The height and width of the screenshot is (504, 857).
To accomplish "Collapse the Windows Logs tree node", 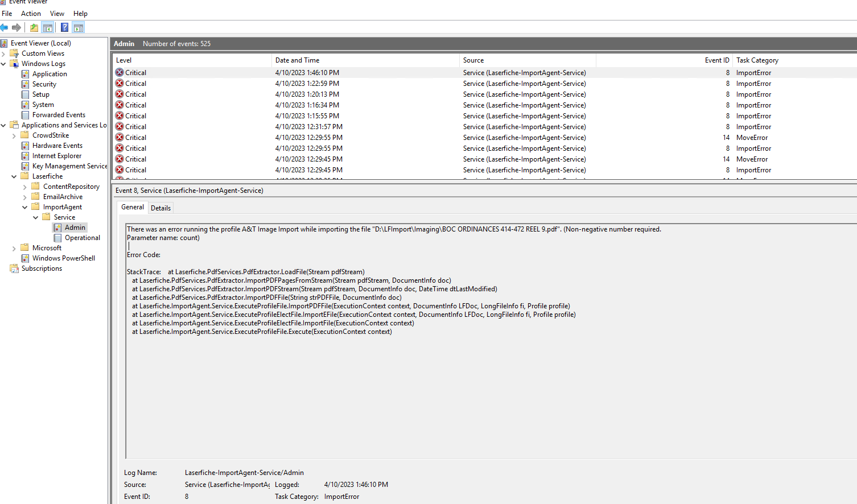I will [4, 64].
